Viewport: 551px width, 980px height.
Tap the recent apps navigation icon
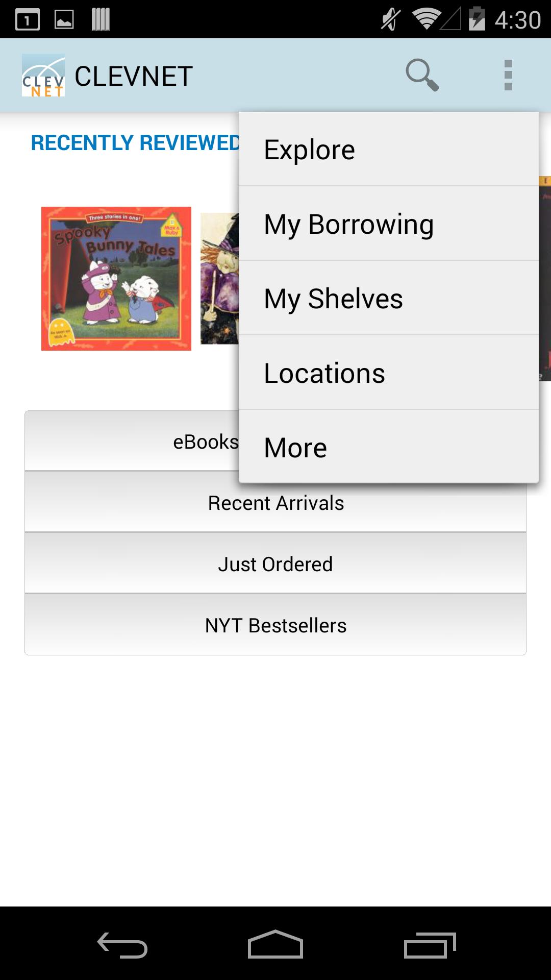[x=430, y=945]
